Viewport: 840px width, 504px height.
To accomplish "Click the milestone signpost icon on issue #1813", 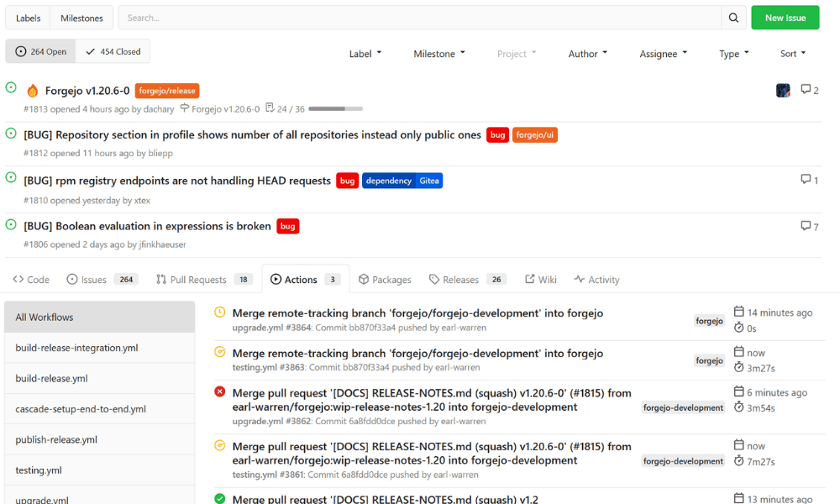I will click(x=184, y=108).
